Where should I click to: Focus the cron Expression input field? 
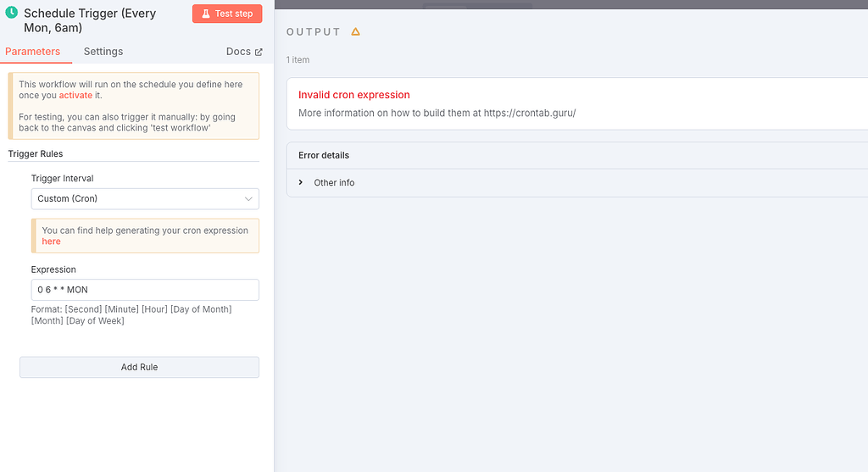pos(144,290)
